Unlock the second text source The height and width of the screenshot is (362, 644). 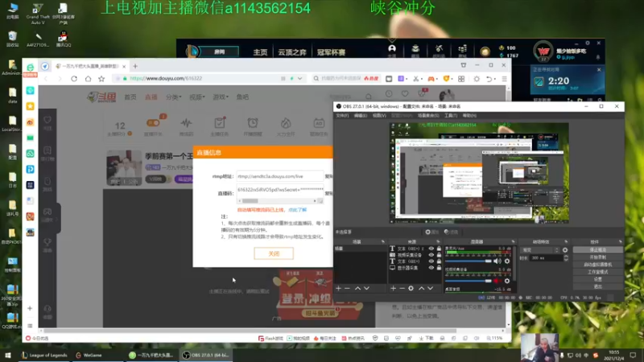tap(439, 261)
